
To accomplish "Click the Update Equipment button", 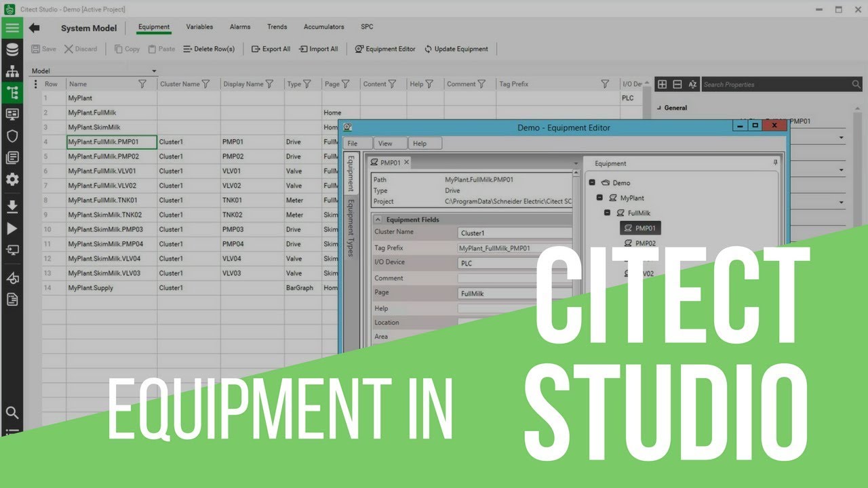I will (x=456, y=49).
